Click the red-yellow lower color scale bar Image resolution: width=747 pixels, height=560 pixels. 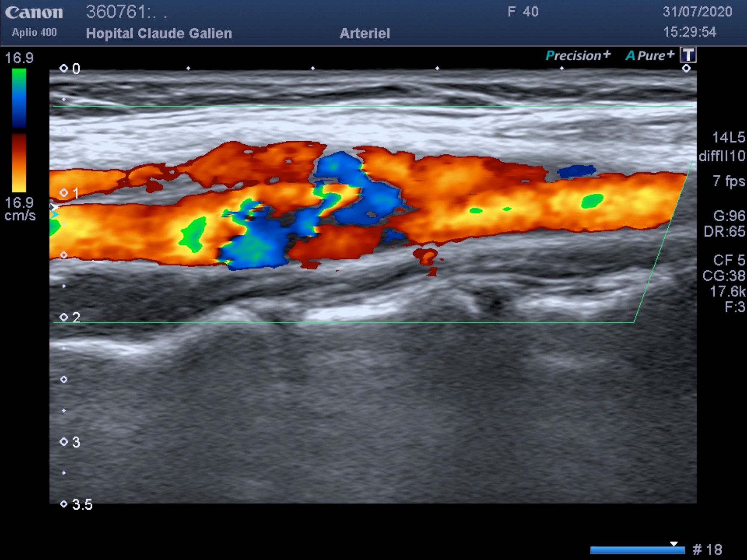tap(19, 163)
